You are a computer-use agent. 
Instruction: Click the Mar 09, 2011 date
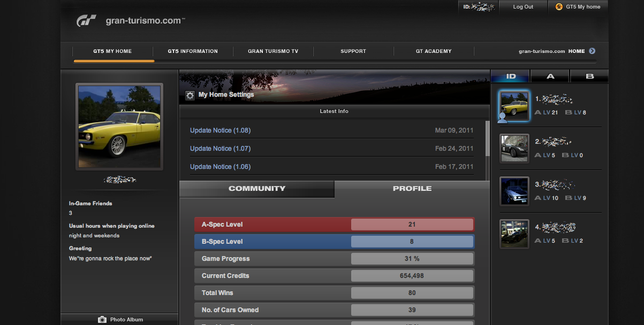tap(454, 130)
